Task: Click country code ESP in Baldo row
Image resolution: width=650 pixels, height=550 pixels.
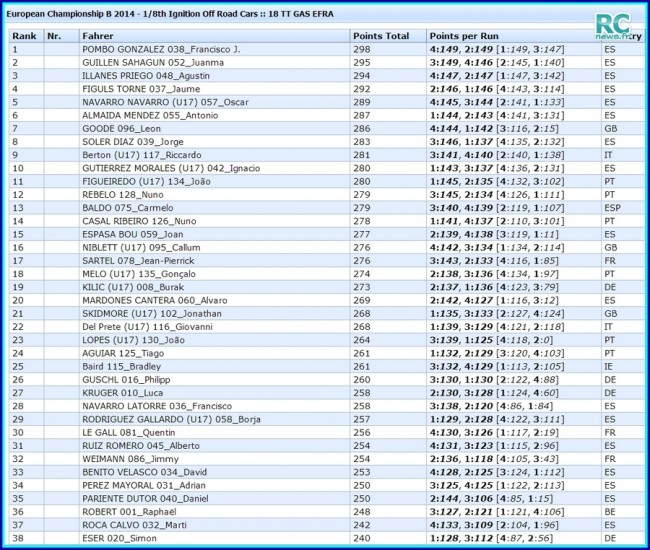Action: 613,208
